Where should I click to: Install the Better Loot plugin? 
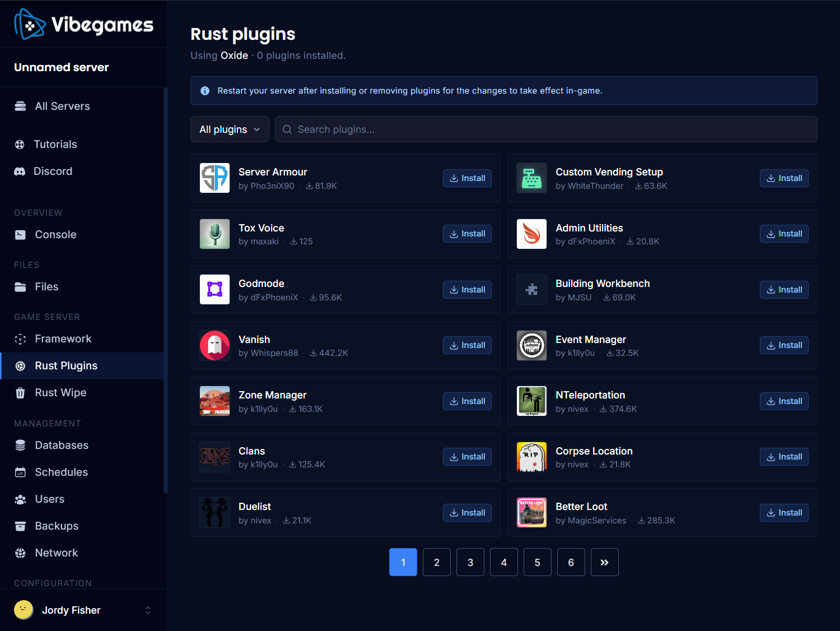pyautogui.click(x=784, y=513)
